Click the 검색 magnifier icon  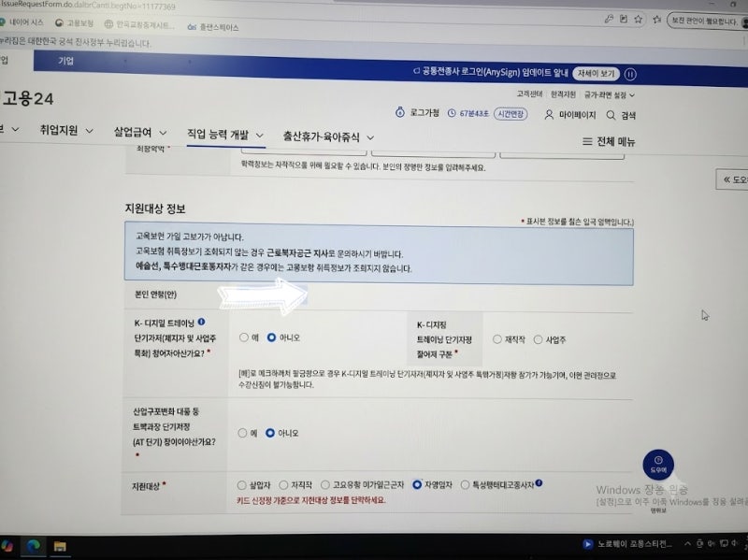click(x=611, y=115)
